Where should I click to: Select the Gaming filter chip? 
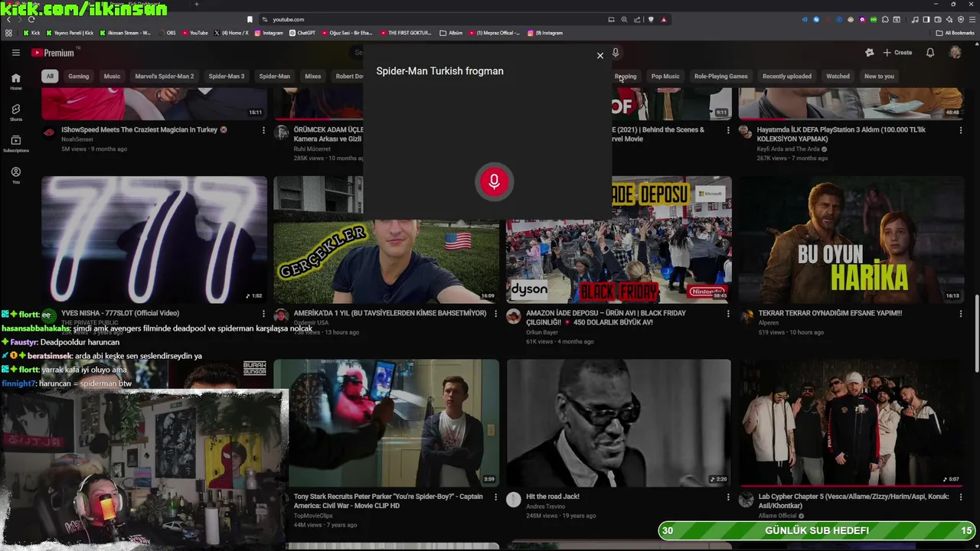(x=79, y=77)
